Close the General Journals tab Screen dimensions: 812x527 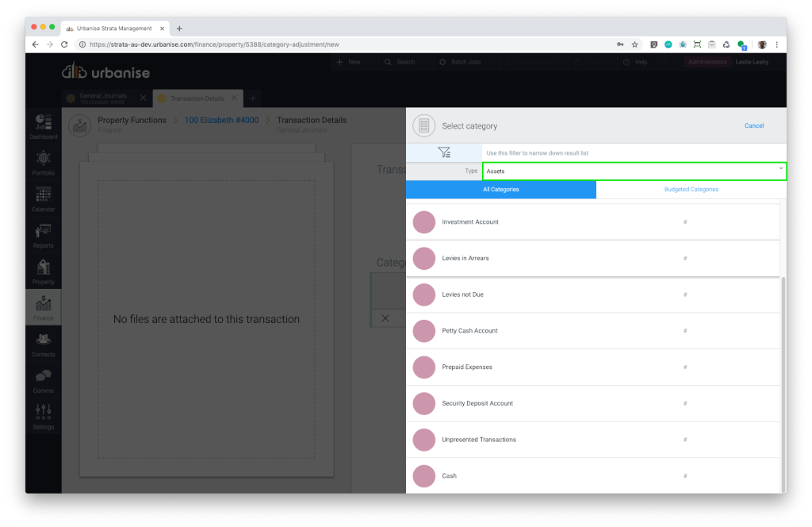point(143,98)
